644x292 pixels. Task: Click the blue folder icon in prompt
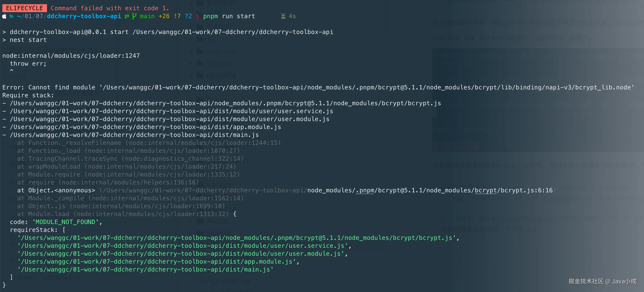[x=11, y=16]
